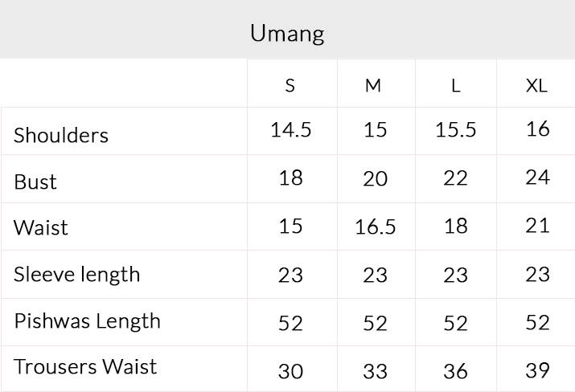Image resolution: width=575 pixels, height=392 pixels.
Task: Click the bust value 20 for M
Action: (x=375, y=178)
